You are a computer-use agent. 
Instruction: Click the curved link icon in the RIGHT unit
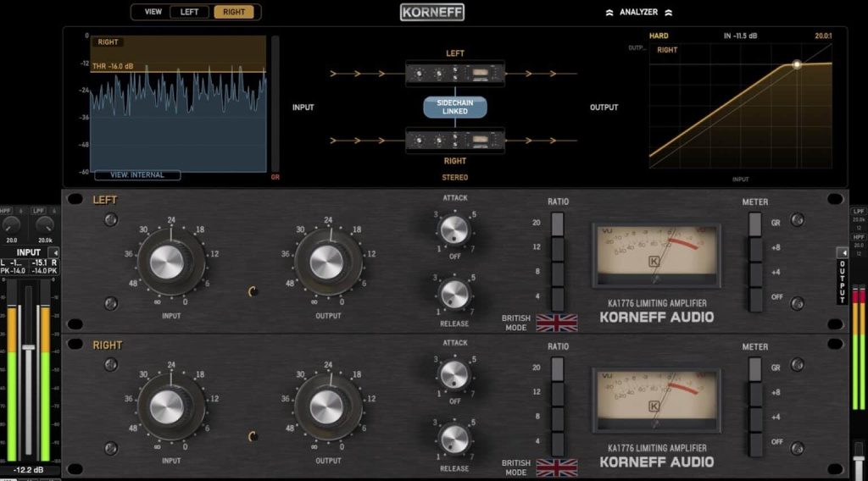[x=253, y=436]
